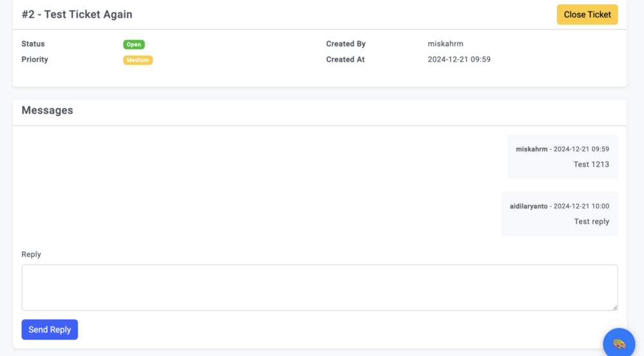Click the 'Status' field label

(33, 44)
